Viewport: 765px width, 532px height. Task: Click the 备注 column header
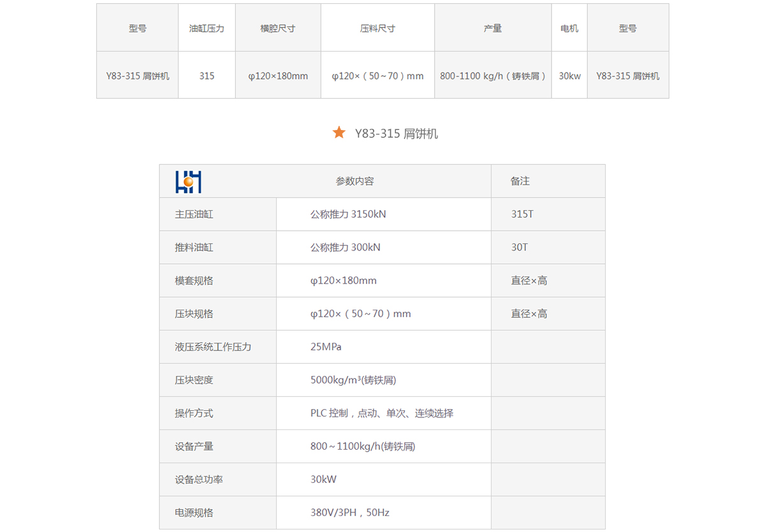coord(520,182)
